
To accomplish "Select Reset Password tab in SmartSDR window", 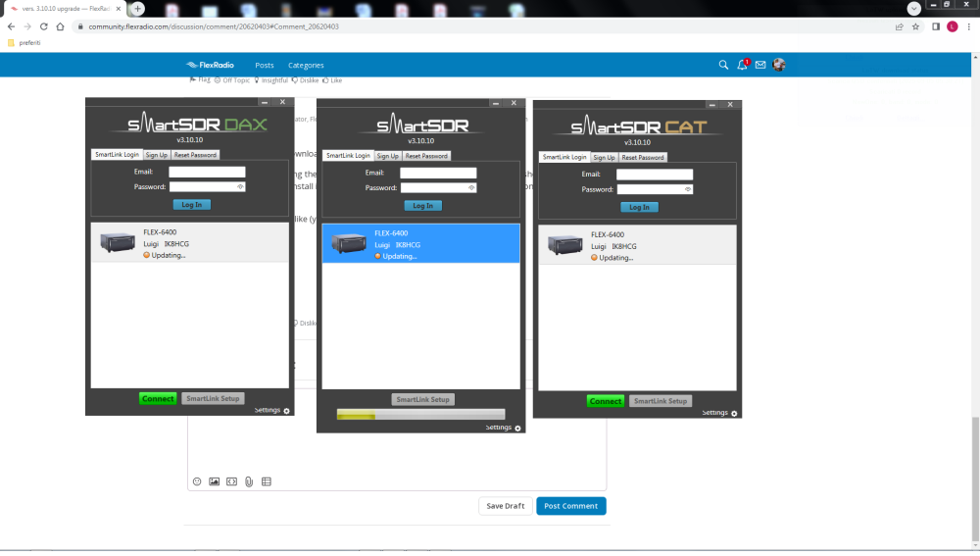I will coord(426,156).
